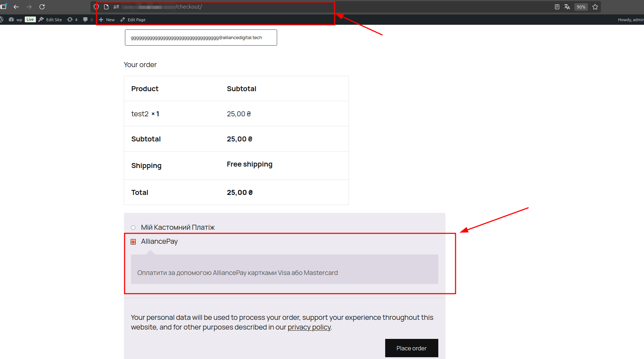Open the New content menu

point(107,20)
